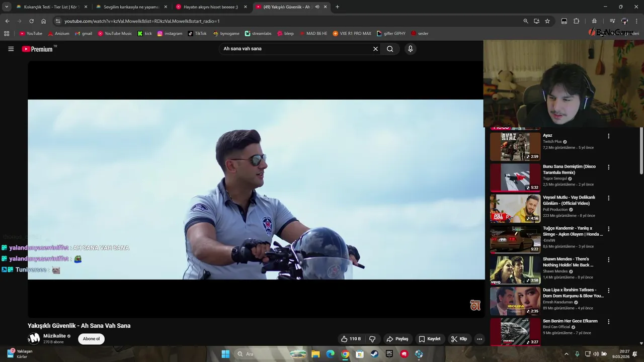Open VXE R1 PRO MAX bookmark
Screen dimensions: 644x362
point(352,34)
